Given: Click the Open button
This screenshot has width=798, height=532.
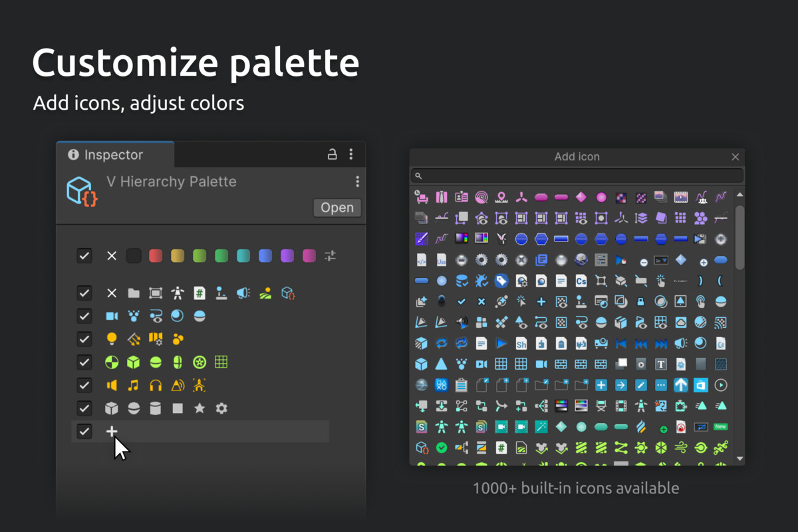Looking at the screenshot, I should (337, 207).
